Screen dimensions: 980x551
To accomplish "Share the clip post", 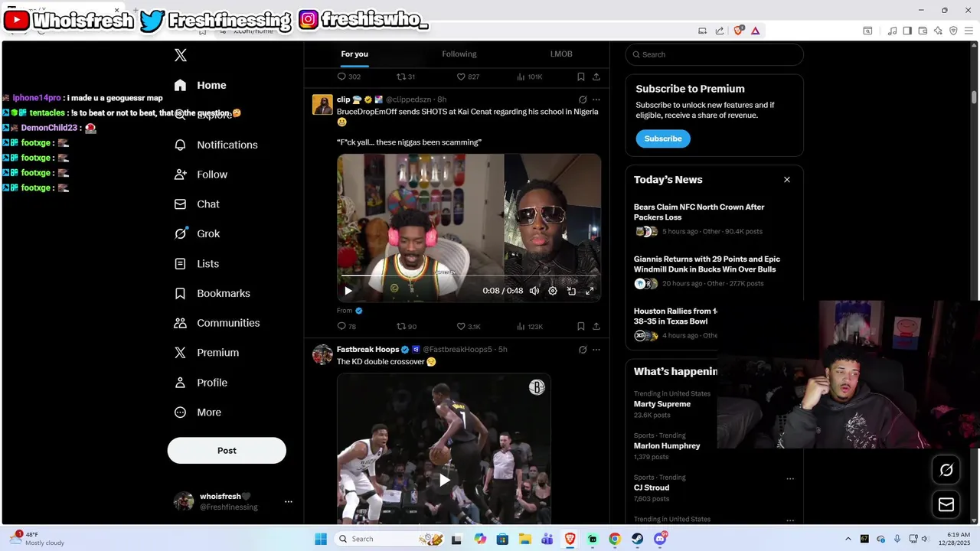I will [596, 326].
